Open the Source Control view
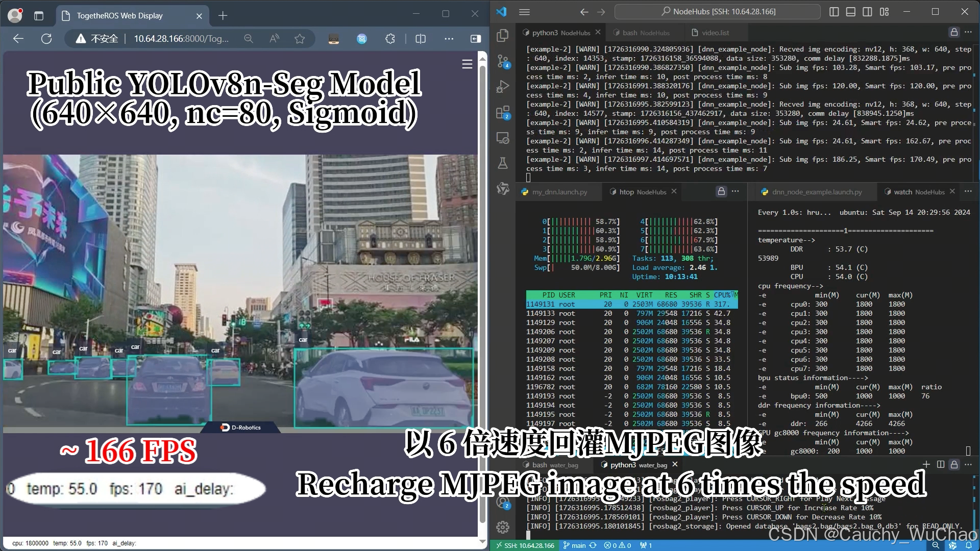This screenshot has height=551, width=980. pyautogui.click(x=503, y=61)
